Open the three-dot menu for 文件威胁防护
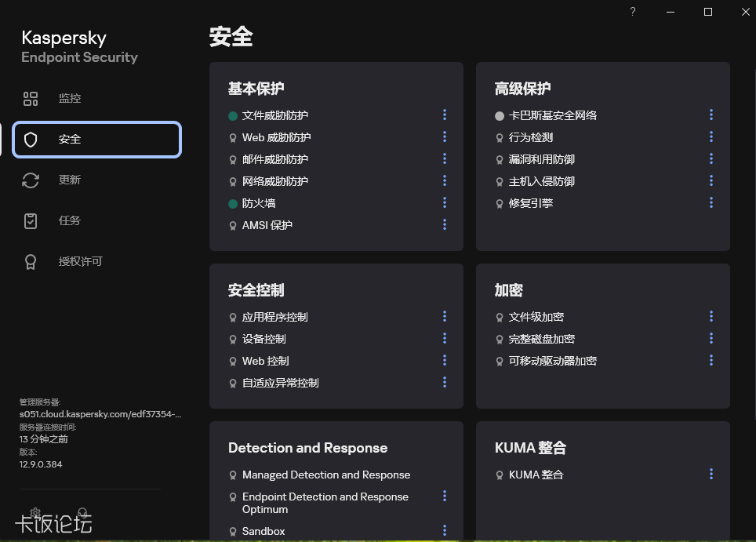The height and width of the screenshot is (542, 756). click(445, 115)
